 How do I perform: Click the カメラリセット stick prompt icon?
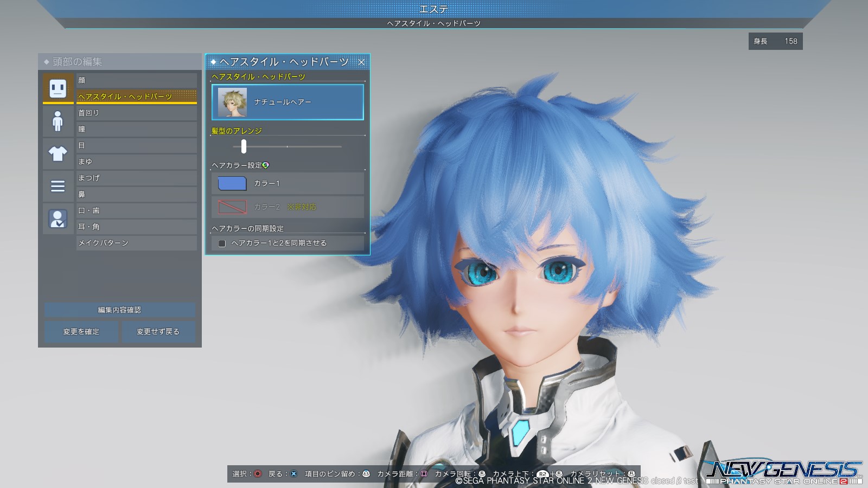click(x=631, y=474)
